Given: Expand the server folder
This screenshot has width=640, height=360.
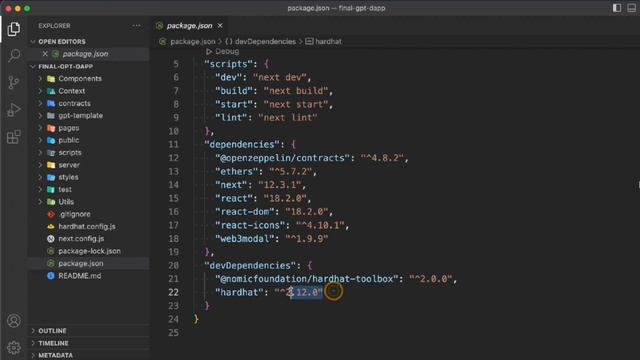Looking at the screenshot, I should (69, 165).
